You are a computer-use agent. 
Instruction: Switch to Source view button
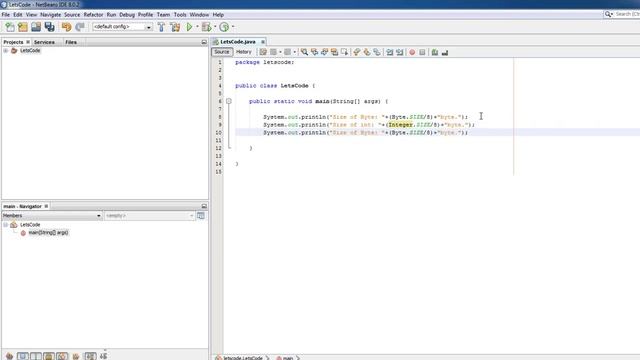pos(222,52)
